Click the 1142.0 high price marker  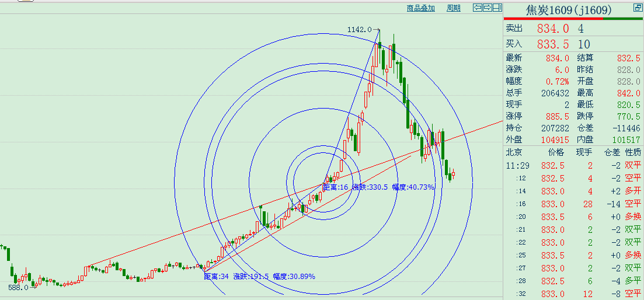(359, 30)
